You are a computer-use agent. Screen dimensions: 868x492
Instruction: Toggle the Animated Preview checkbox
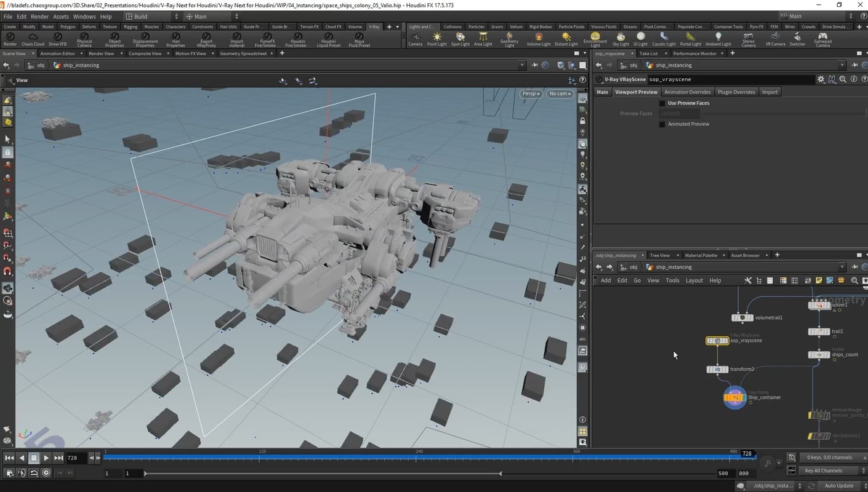pyautogui.click(x=662, y=124)
